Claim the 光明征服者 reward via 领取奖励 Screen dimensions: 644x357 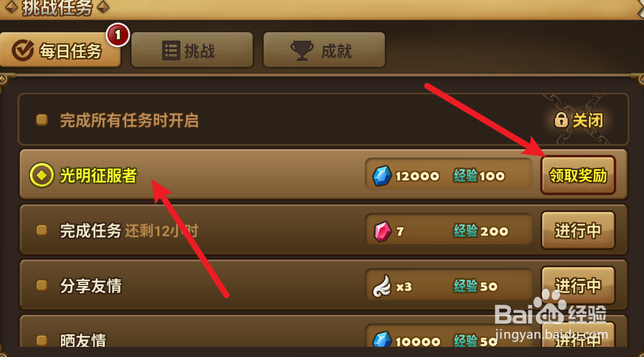(x=578, y=175)
